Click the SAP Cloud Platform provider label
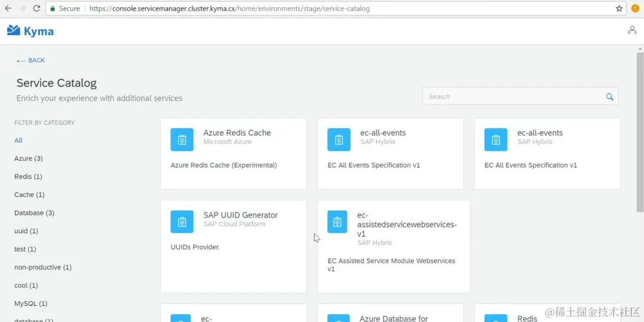Screen dimensions: 644x322 click(x=234, y=224)
